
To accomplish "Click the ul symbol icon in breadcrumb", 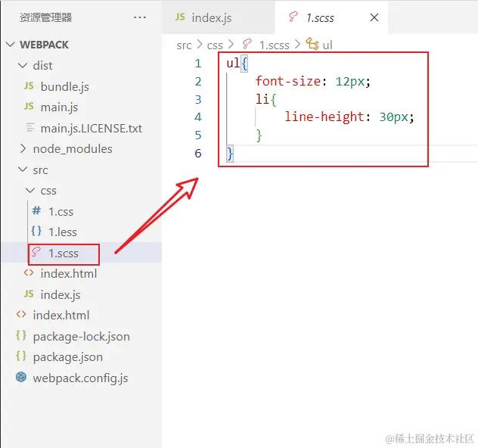I will point(312,44).
